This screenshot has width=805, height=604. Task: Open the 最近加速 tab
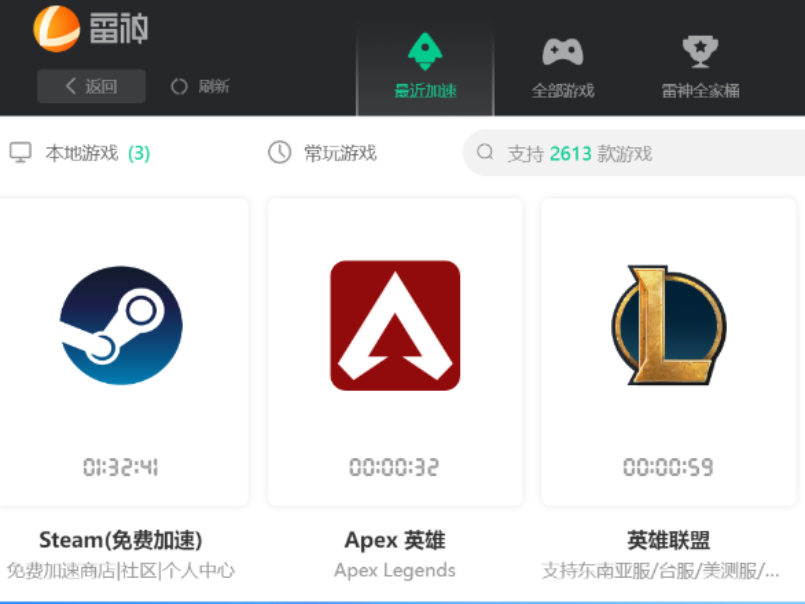click(x=425, y=67)
